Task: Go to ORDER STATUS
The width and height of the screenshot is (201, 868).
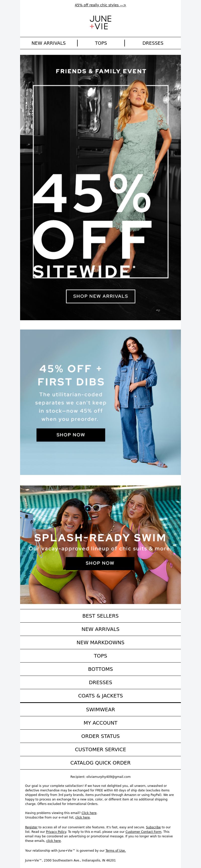Action: point(100,736)
